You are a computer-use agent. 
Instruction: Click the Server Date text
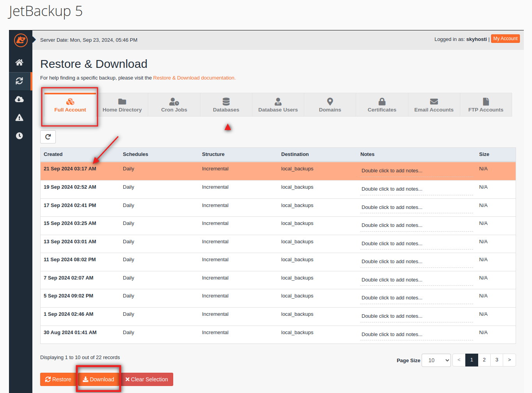(89, 40)
